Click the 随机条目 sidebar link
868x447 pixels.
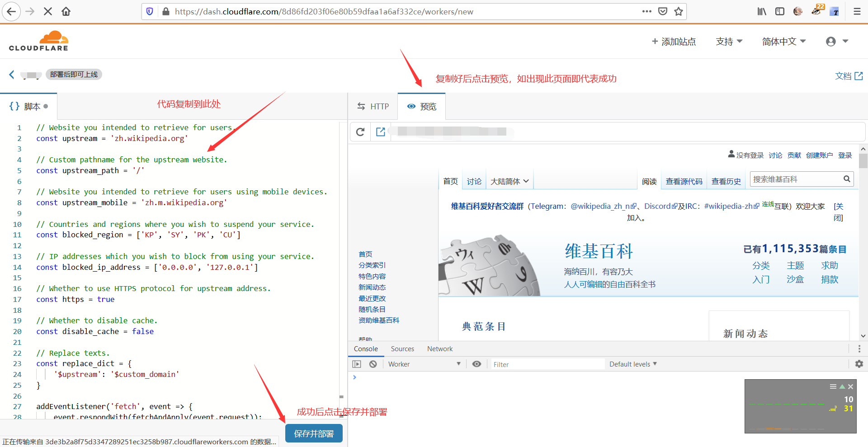click(372, 309)
